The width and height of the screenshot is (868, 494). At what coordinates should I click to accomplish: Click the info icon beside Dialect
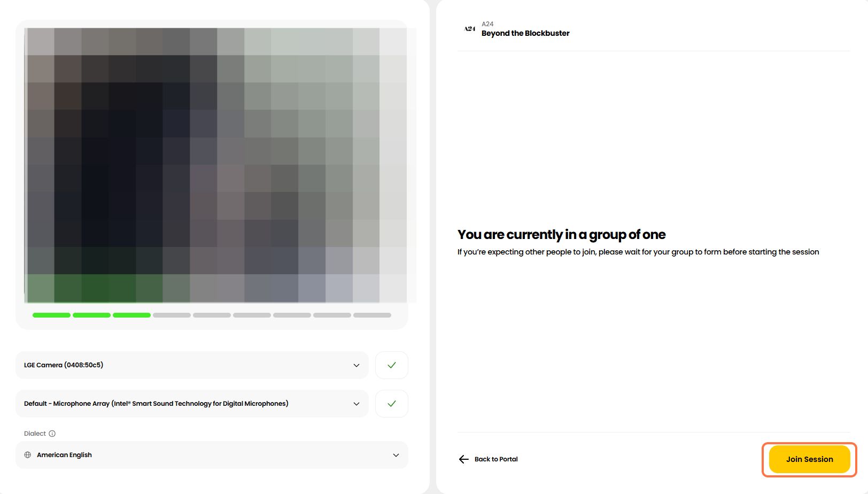tap(52, 434)
